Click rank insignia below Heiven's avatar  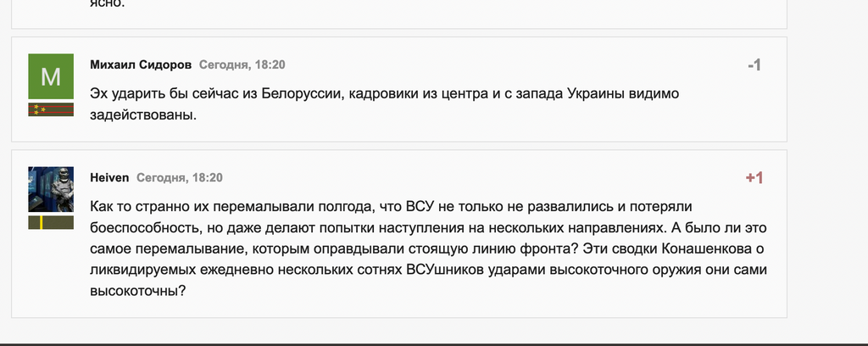pos(51,222)
